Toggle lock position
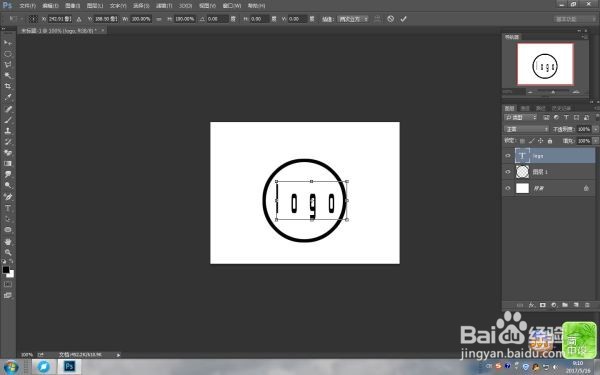600x375 pixels. (541, 141)
